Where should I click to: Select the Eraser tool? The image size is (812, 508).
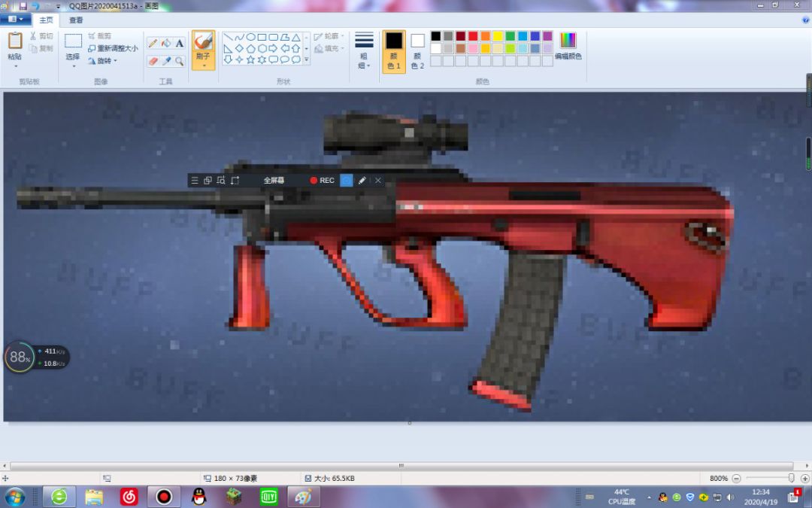pos(153,61)
